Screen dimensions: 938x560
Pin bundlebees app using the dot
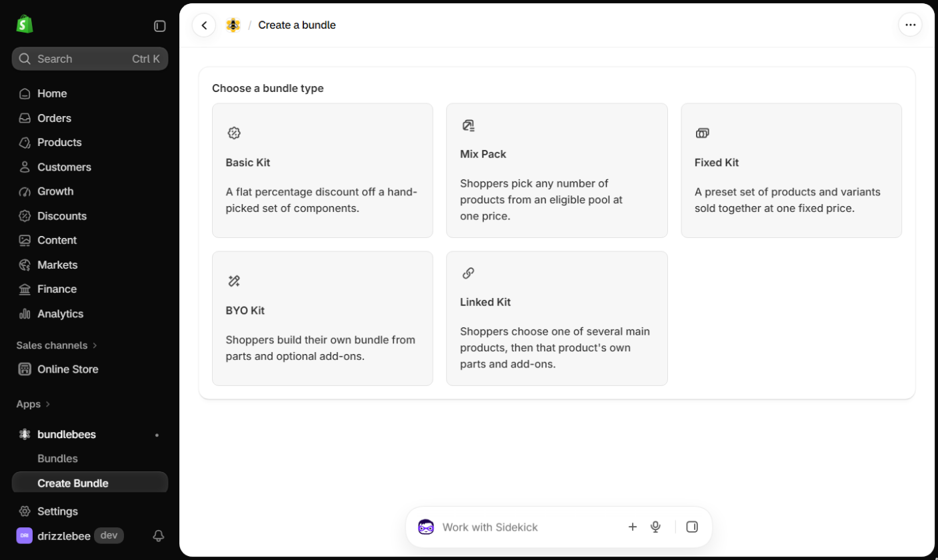tap(157, 435)
